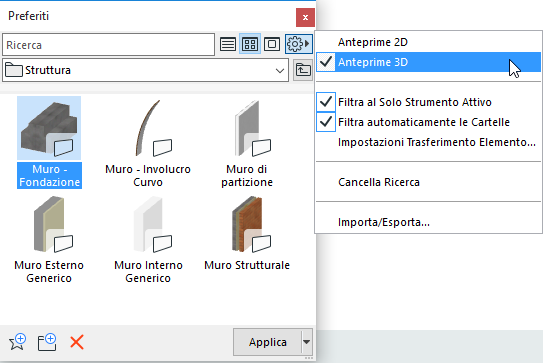Toggle Filtra al Solo Strumento Attivo
543x363 pixels.
428,102
